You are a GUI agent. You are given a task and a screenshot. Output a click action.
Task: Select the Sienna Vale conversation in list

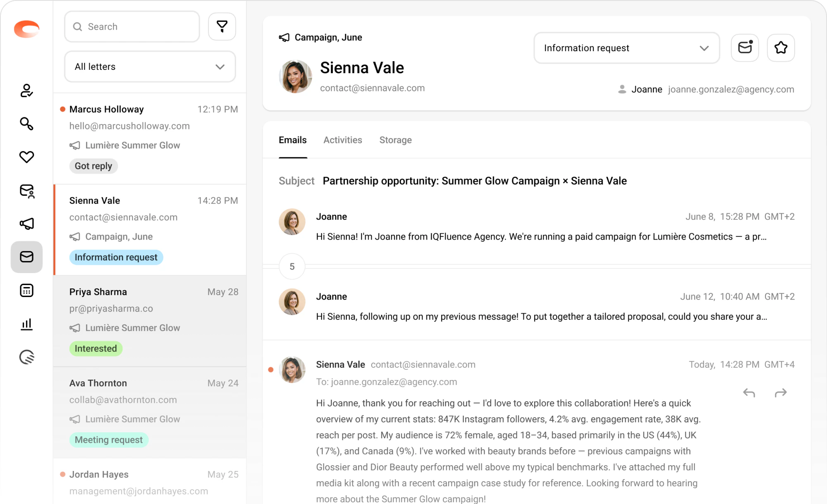pos(150,230)
